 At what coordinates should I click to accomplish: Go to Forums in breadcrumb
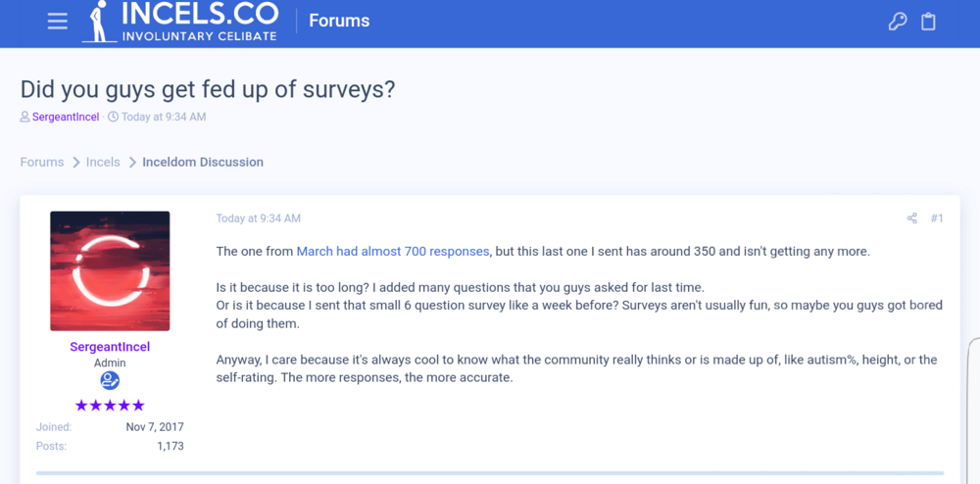tap(42, 163)
